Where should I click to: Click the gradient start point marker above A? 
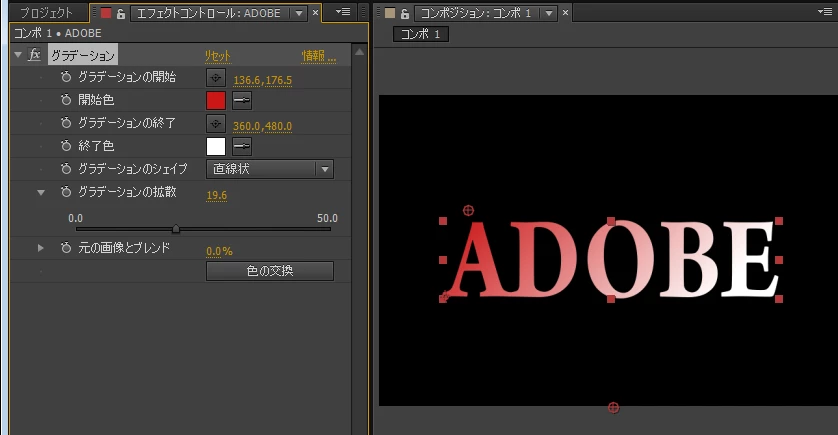coord(468,211)
